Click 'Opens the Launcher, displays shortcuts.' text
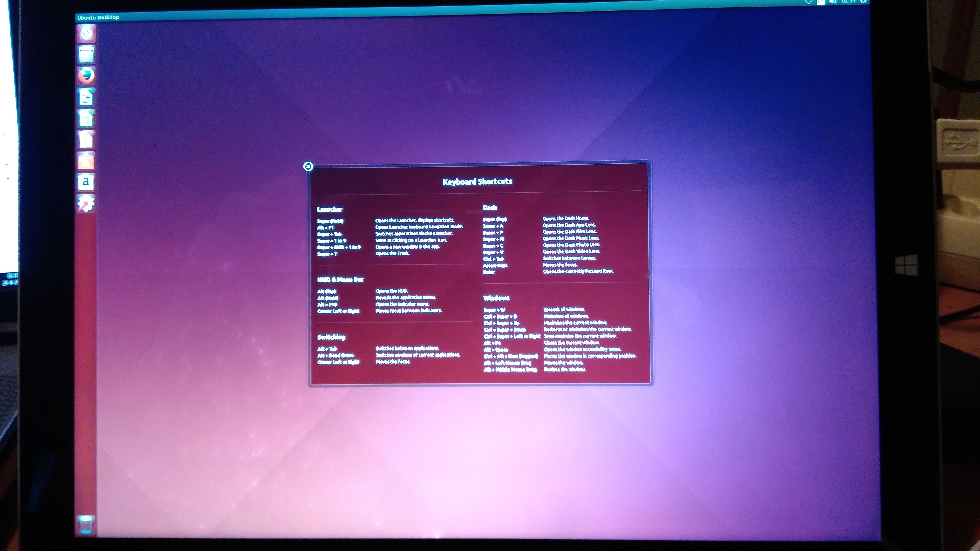Screen dimensions: 980x551 click(415, 220)
